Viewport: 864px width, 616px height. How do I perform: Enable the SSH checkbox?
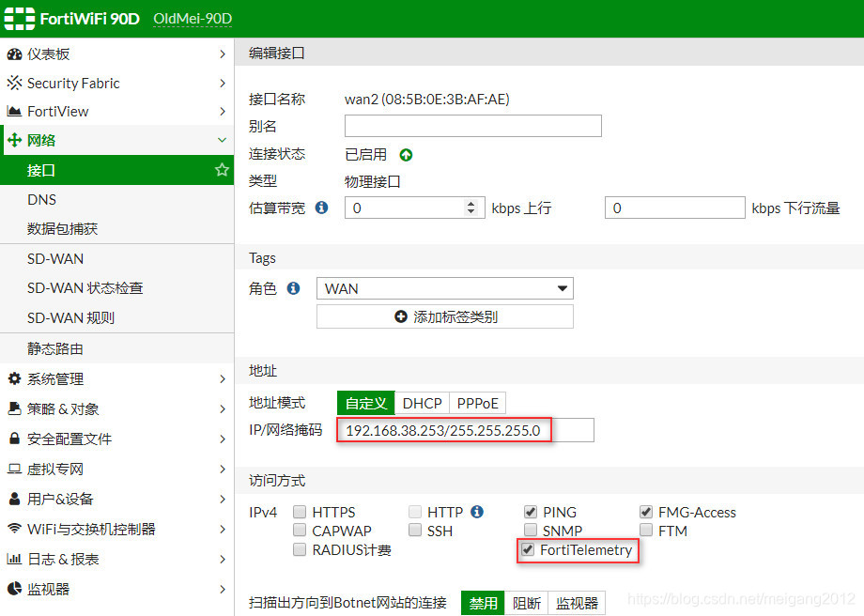(x=415, y=530)
